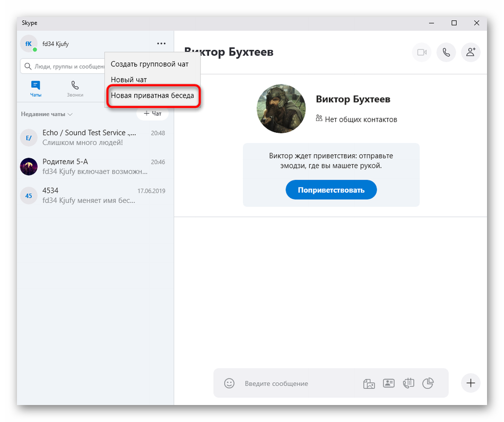Open the emoji picker
504x422 pixels.
(229, 383)
